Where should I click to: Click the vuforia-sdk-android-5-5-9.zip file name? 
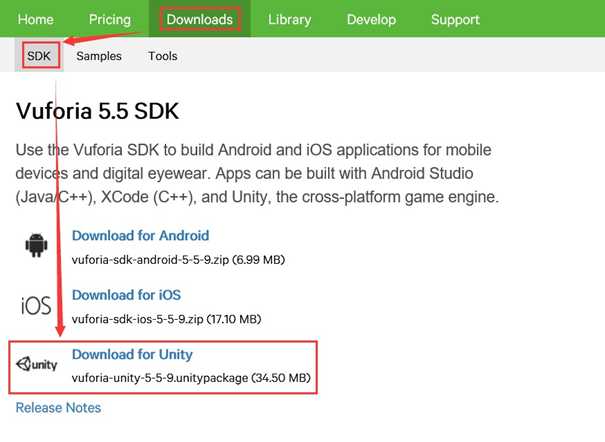pyautogui.click(x=150, y=259)
